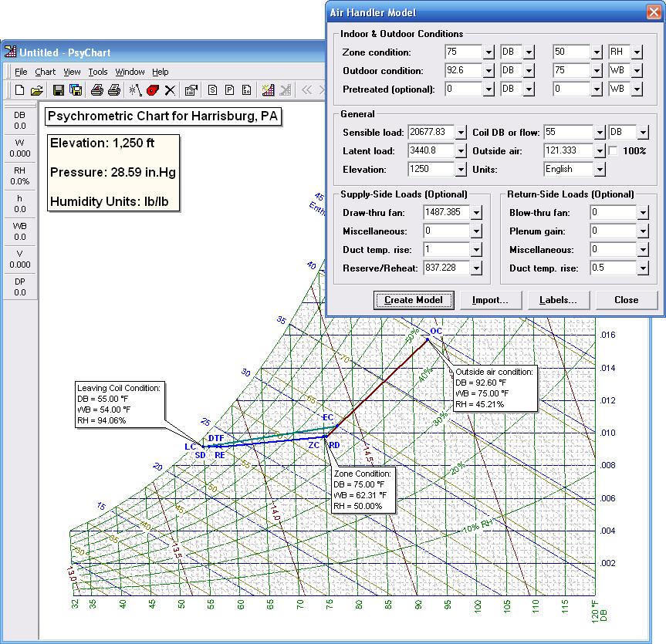Click the WB readout in left panel
The height and width of the screenshot is (644, 666).
[20, 231]
